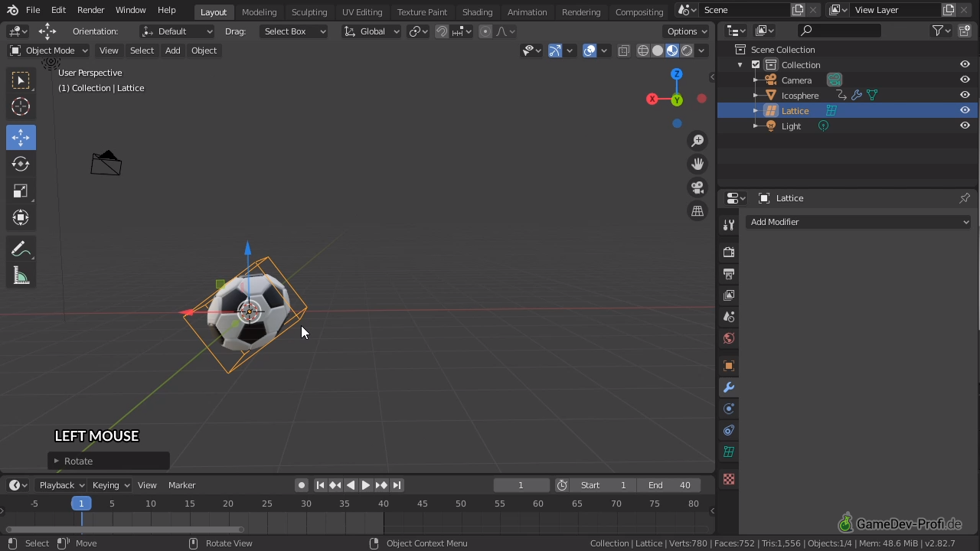980x551 pixels.
Task: Open the View Layer properties tab
Action: coord(729,295)
